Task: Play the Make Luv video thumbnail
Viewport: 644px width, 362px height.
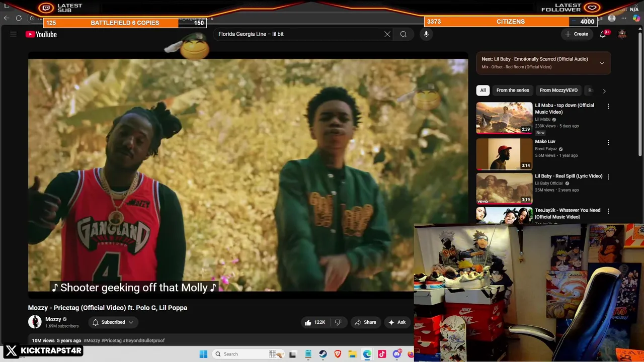Action: click(504, 154)
